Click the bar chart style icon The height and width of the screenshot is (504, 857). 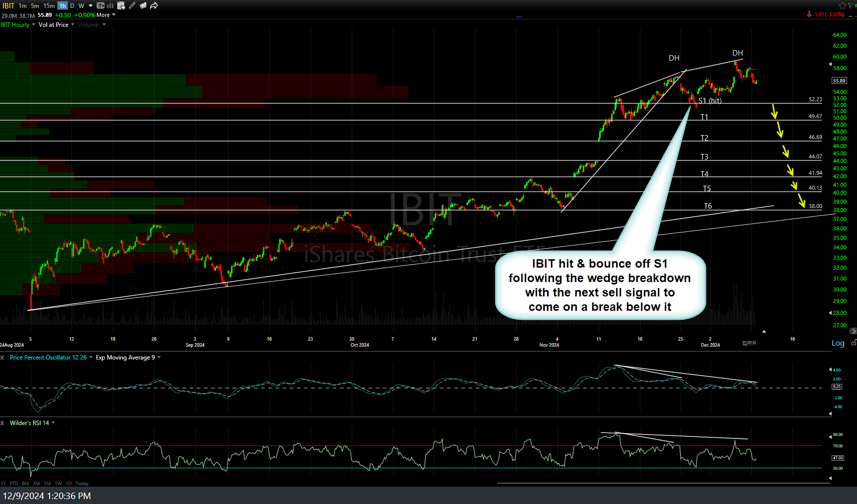point(110,5)
